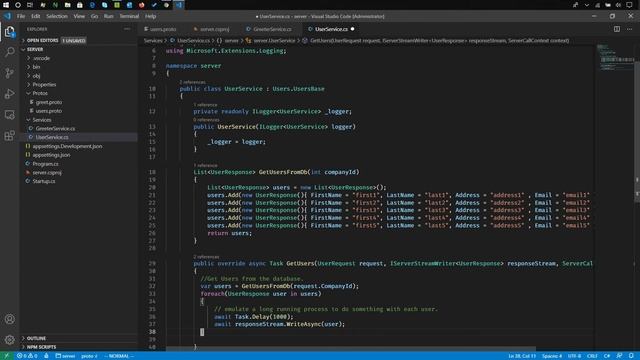The image size is (640, 360).
Task: Click the remote window indicator in status bar
Action: coord(6,356)
